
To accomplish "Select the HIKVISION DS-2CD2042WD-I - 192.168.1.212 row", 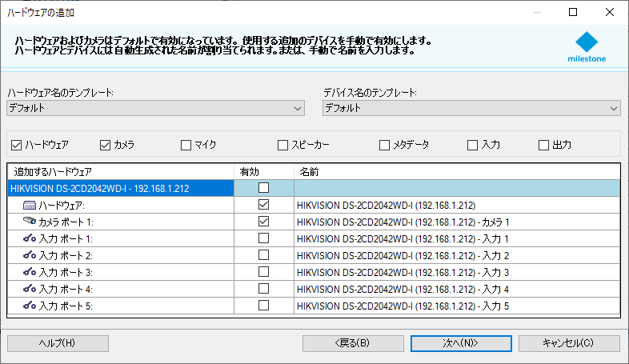I will pyautogui.click(x=120, y=189).
